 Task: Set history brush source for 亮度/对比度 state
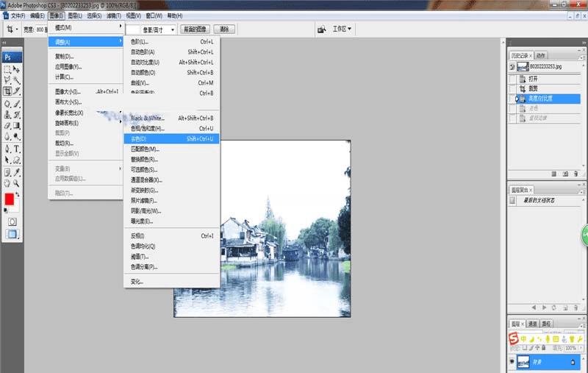pos(512,99)
